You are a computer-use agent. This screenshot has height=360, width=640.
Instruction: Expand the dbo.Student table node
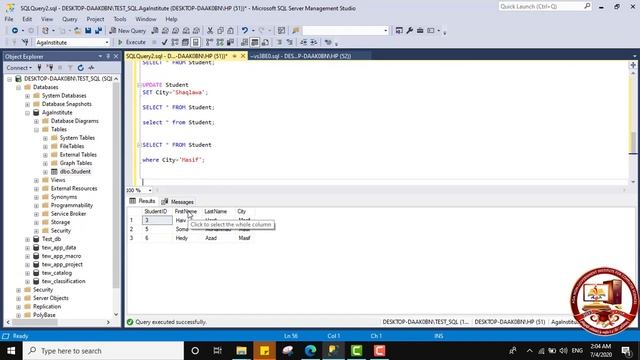[x=45, y=172]
